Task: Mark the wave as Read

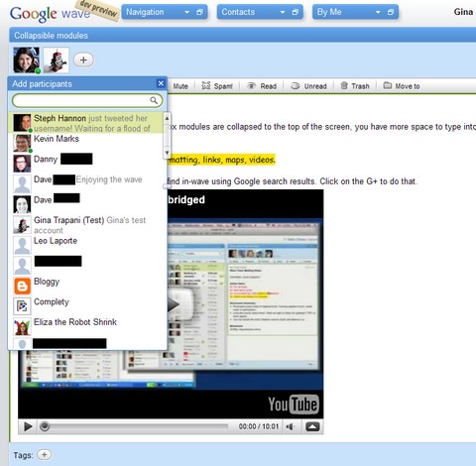Action: point(262,86)
